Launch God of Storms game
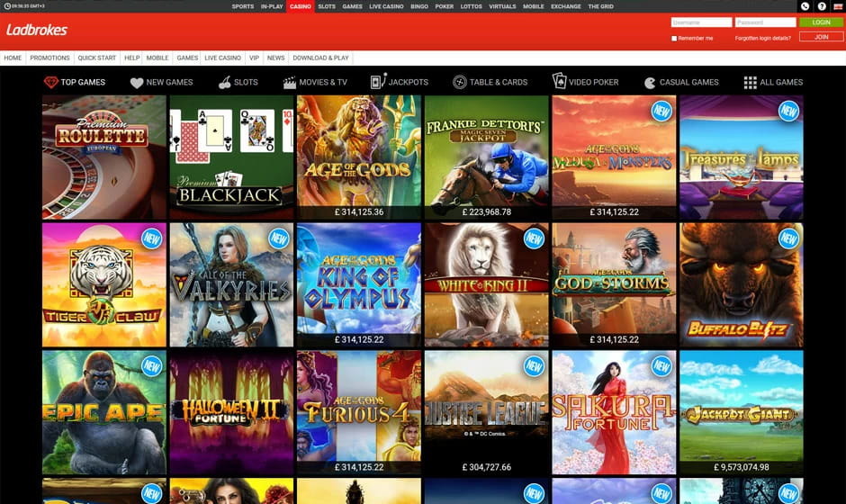846x504 pixels. pos(614,285)
